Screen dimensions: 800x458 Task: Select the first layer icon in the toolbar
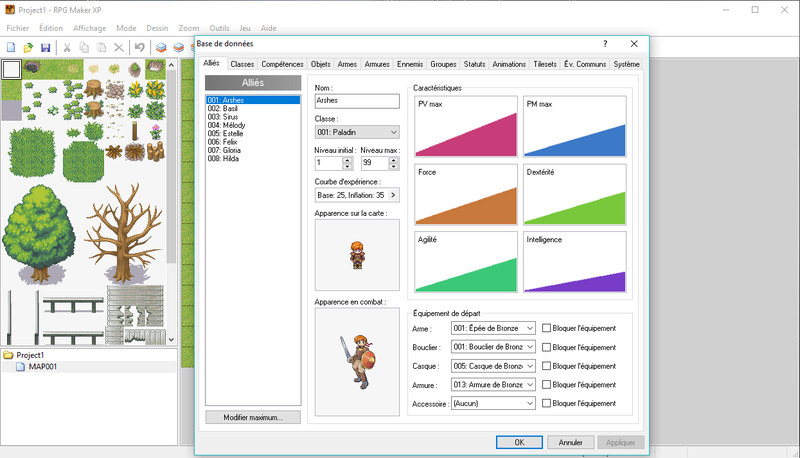coord(161,47)
